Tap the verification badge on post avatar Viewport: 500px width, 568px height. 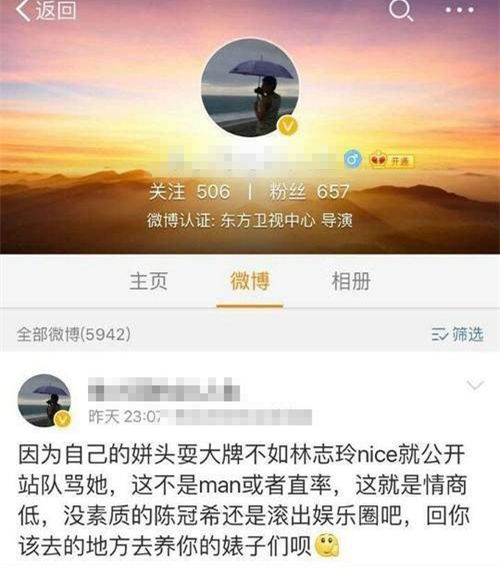[x=63, y=419]
